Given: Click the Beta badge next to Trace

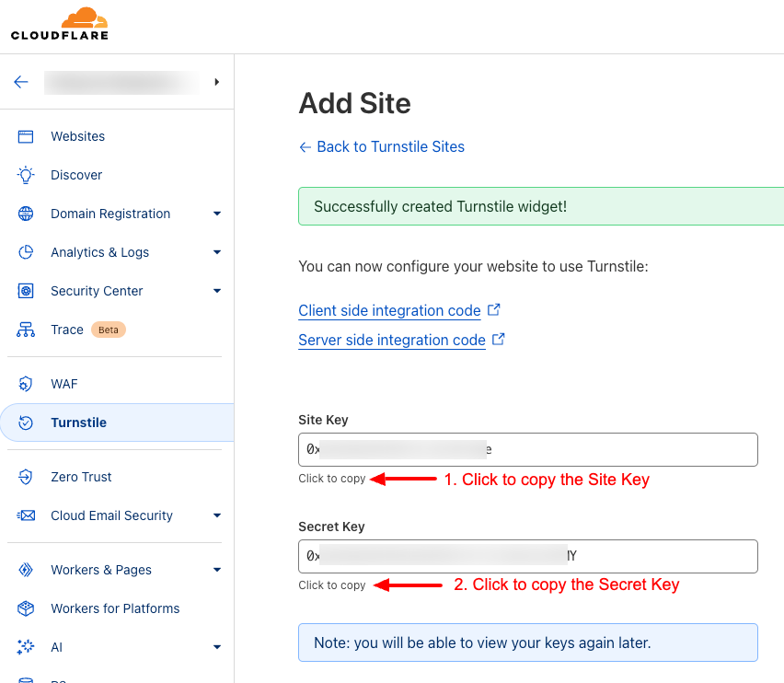Looking at the screenshot, I should [108, 330].
